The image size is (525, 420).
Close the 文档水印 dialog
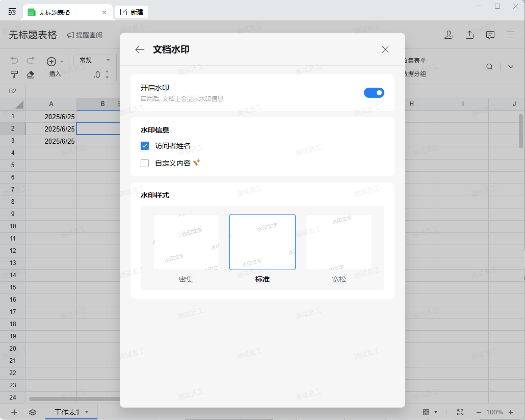(385, 50)
